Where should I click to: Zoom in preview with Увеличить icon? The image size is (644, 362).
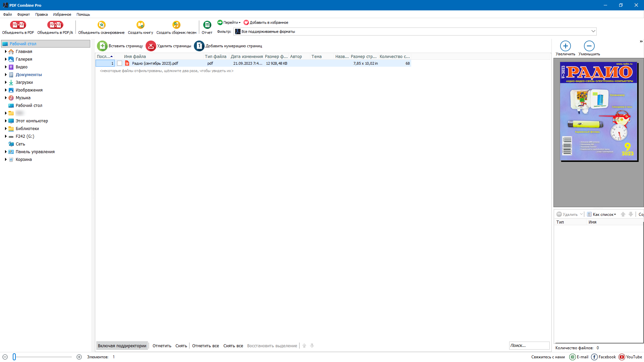(565, 46)
